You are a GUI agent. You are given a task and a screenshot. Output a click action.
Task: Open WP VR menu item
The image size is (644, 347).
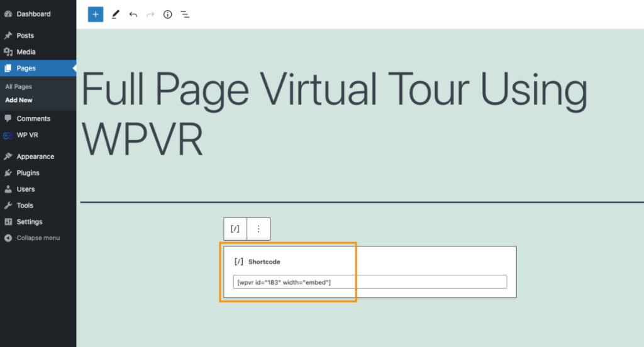click(27, 135)
